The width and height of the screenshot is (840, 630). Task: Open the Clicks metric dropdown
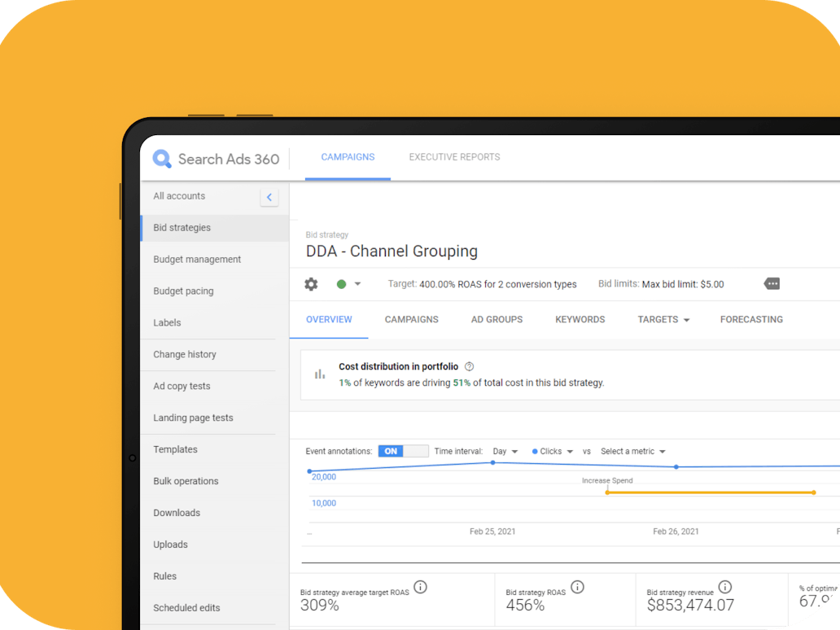point(553,452)
